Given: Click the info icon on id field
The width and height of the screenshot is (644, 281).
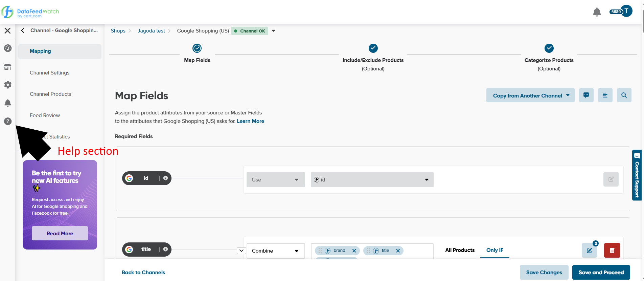Looking at the screenshot, I should click(x=165, y=178).
